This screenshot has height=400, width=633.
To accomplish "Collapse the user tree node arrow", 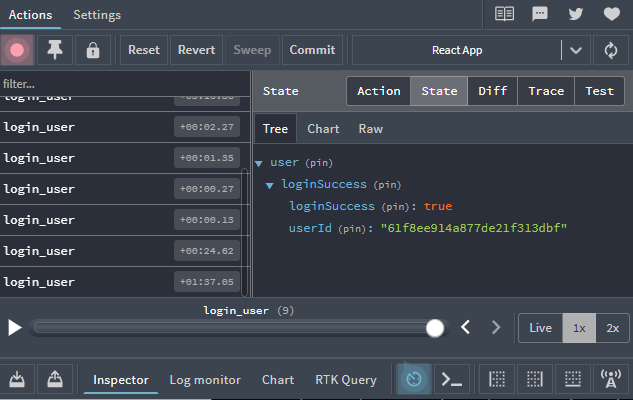I will [259, 163].
